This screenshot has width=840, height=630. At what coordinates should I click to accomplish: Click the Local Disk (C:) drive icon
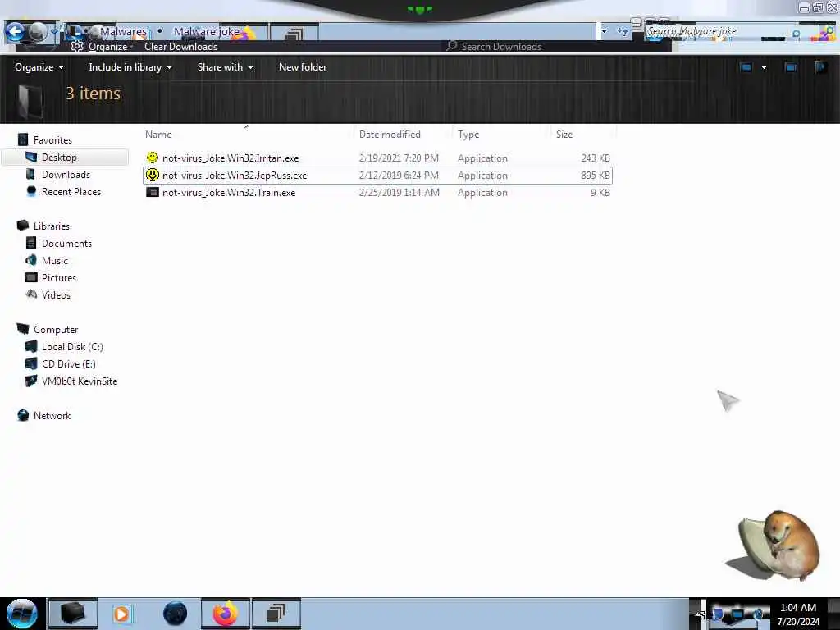click(31, 347)
